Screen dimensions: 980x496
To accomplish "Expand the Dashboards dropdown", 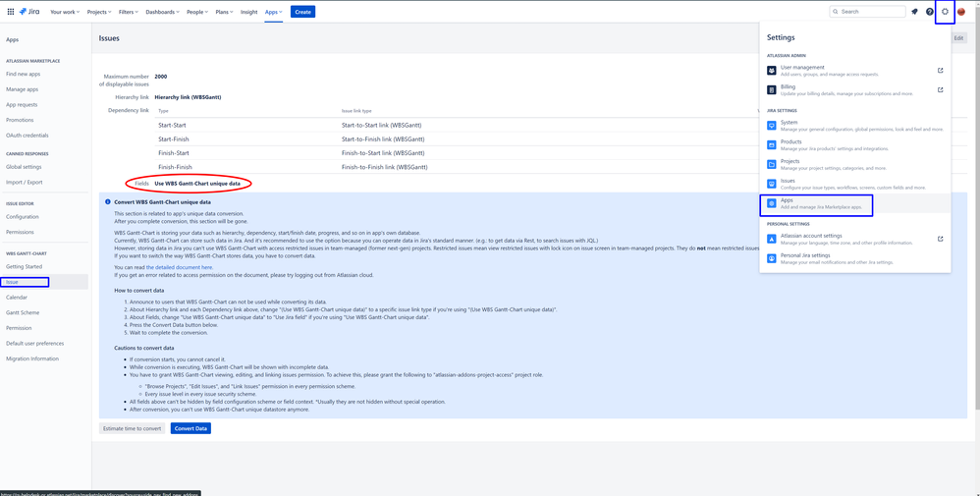I will pos(162,12).
